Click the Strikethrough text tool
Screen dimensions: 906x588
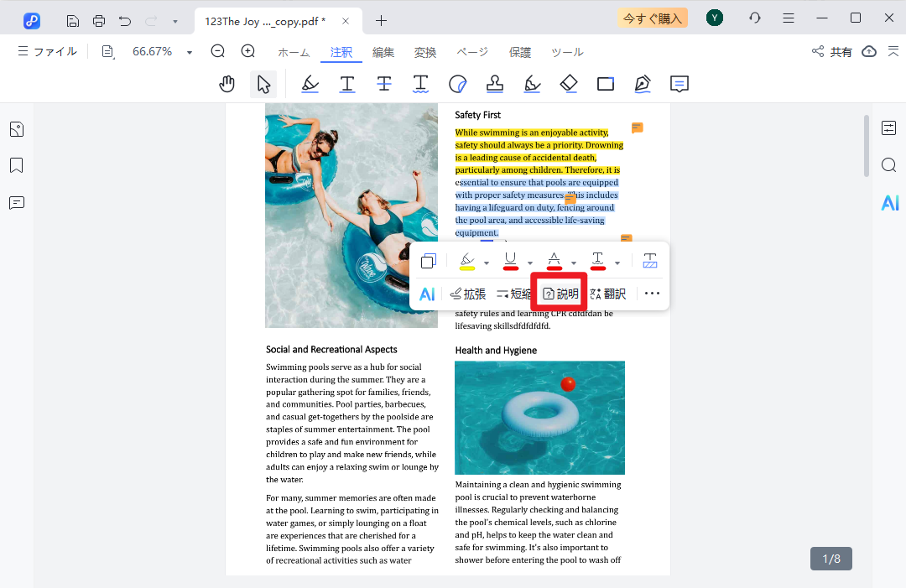[383, 84]
